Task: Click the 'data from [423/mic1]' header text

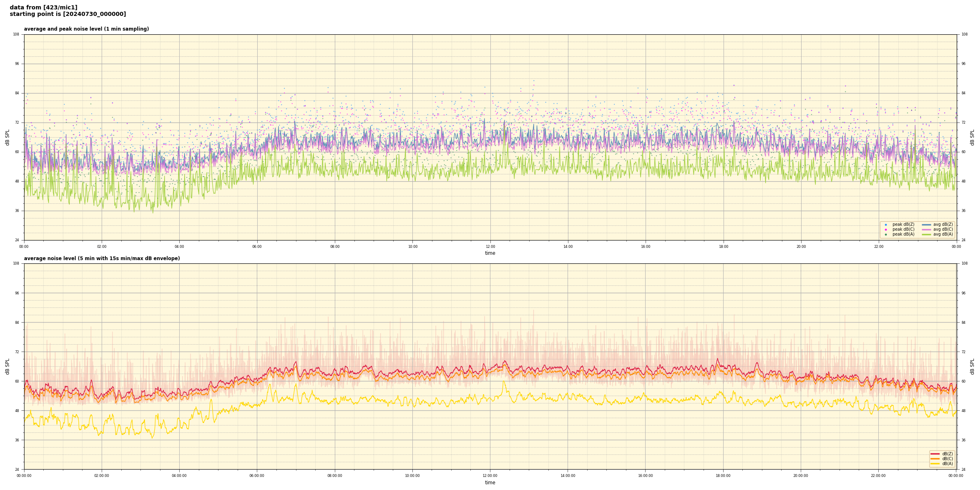Action: [x=43, y=7]
